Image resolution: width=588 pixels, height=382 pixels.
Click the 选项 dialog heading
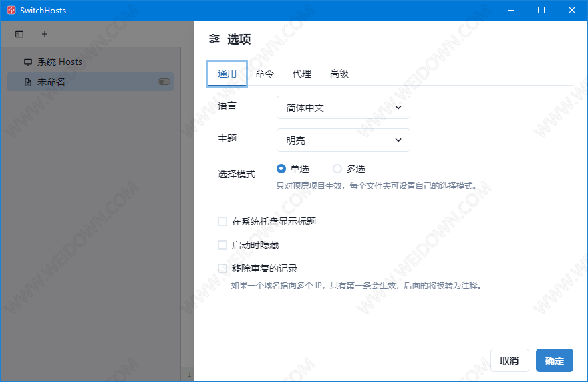239,39
